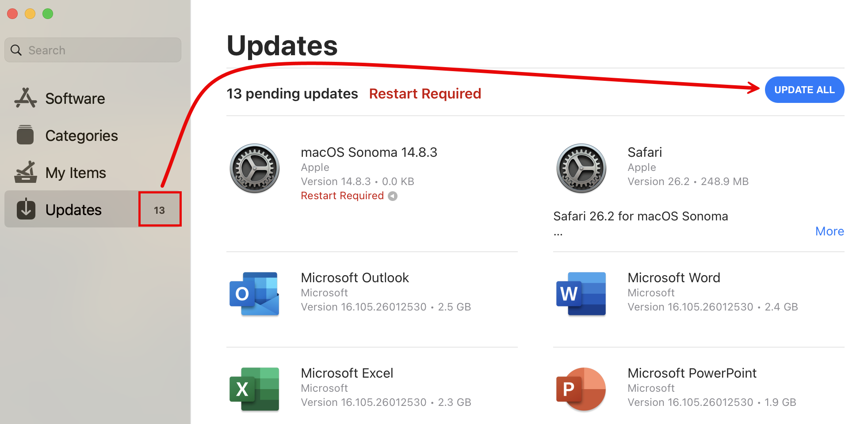Click the Updates download arrow icon
868x424 pixels.
coord(26,209)
